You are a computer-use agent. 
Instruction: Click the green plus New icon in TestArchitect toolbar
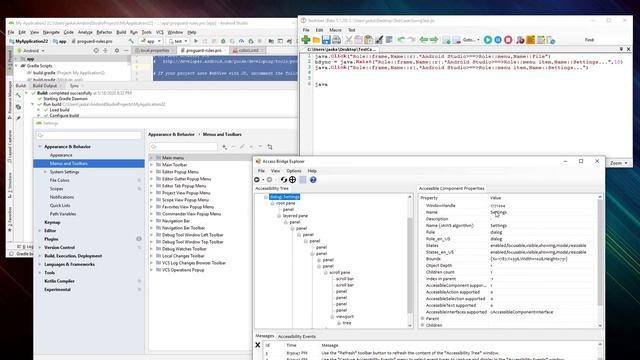point(306,40)
